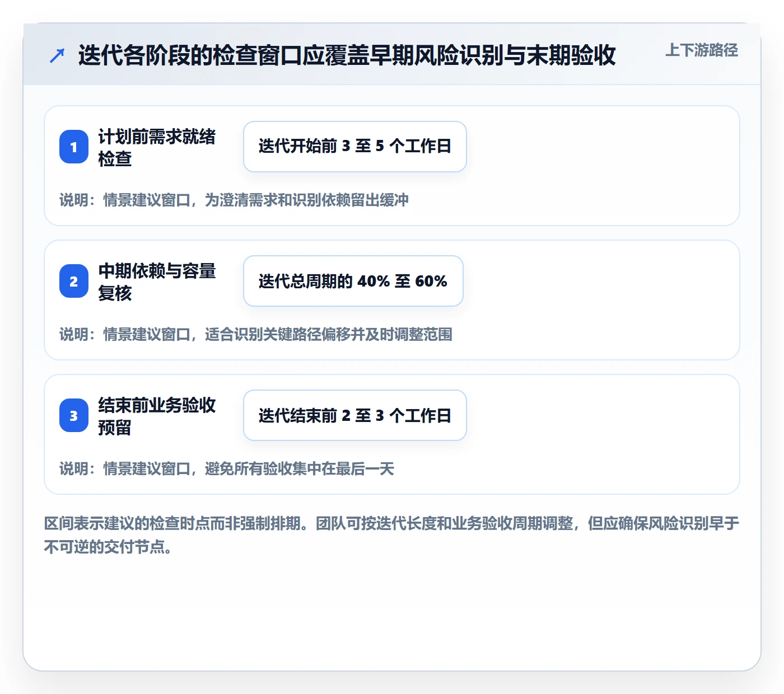The height and width of the screenshot is (694, 784).
Task: Click the note about 为澄清需求和识别依赖留出缓冲
Action: tap(234, 200)
